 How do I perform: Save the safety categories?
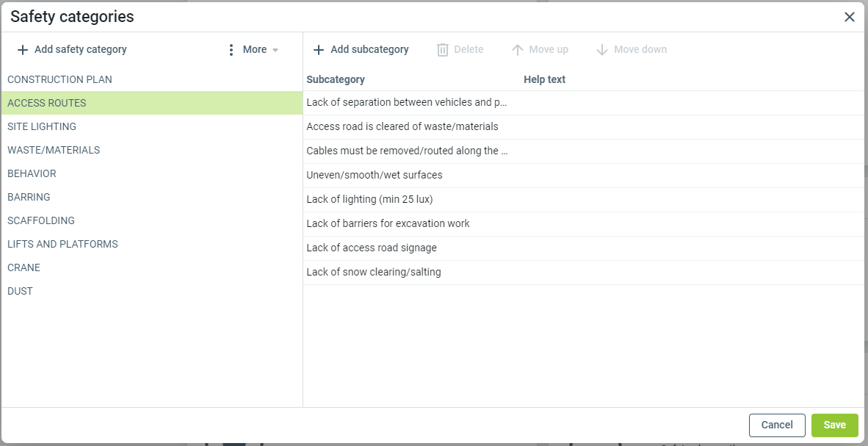coord(834,425)
